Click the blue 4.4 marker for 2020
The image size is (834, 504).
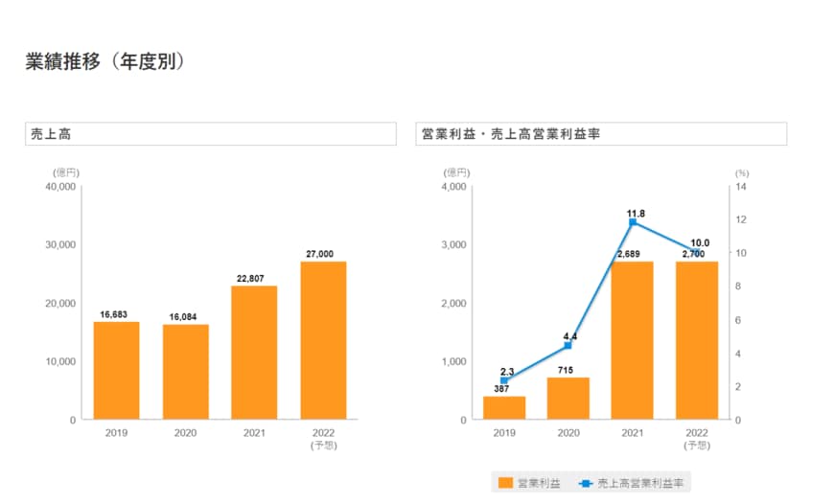(568, 346)
